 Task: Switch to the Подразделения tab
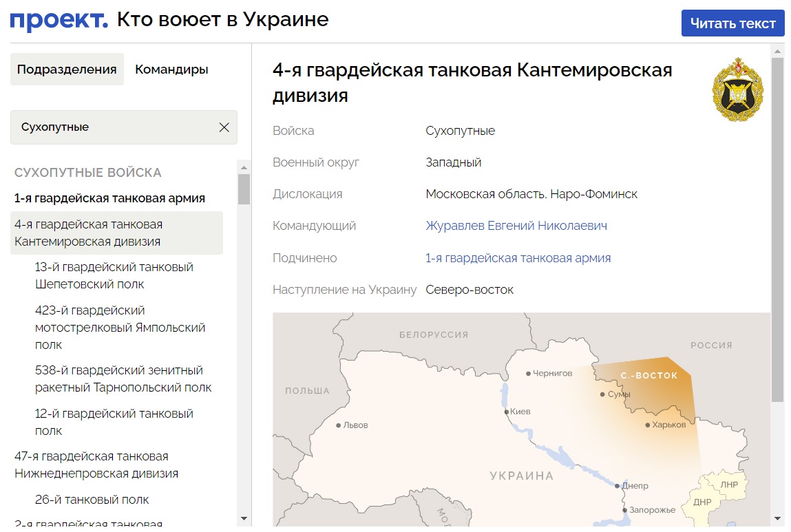tap(67, 69)
